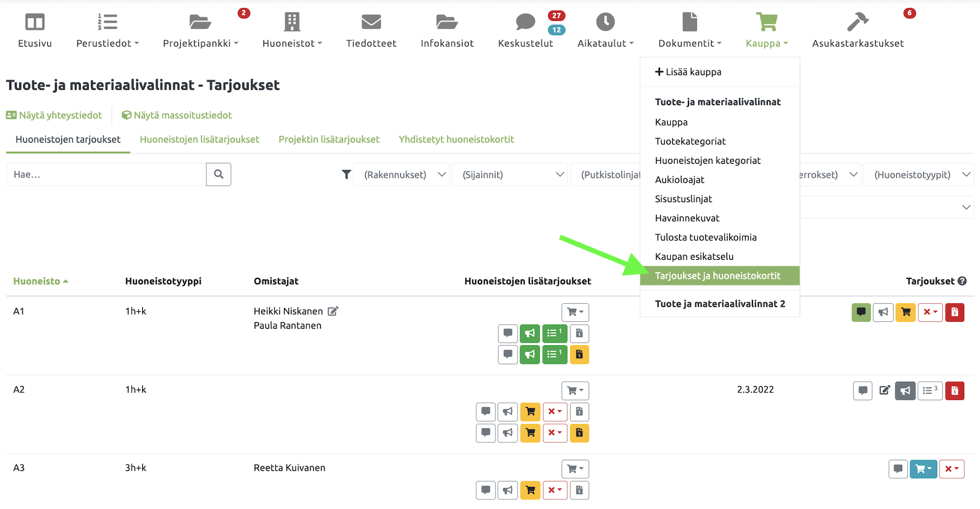The width and height of the screenshot is (980, 509).
Task: Click Lisää kauppa in the menu
Action: [688, 72]
